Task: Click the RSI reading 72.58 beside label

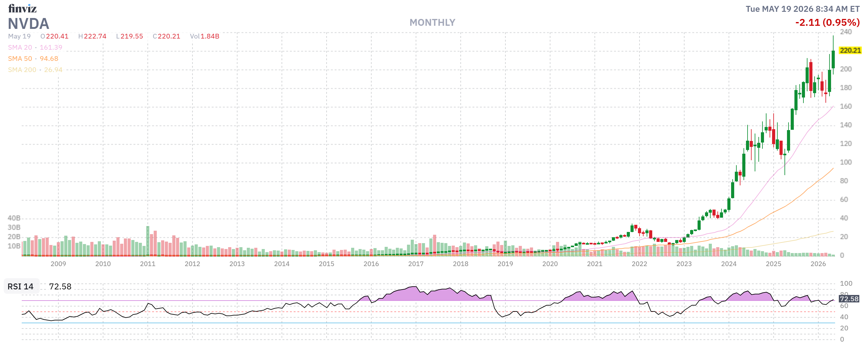Action: coord(60,287)
